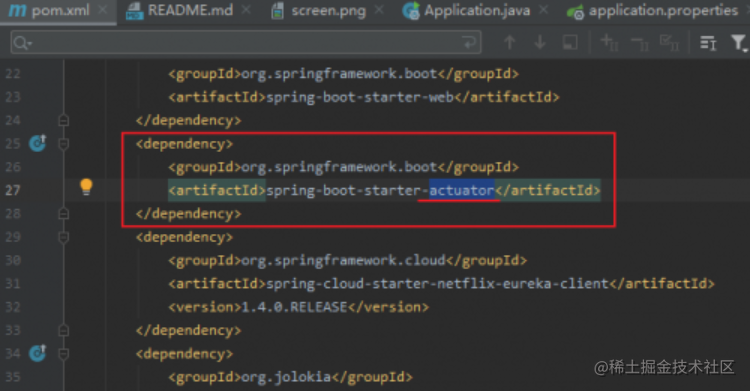Open the application.properties tab
The width and height of the screenshot is (750, 391).
(652, 11)
